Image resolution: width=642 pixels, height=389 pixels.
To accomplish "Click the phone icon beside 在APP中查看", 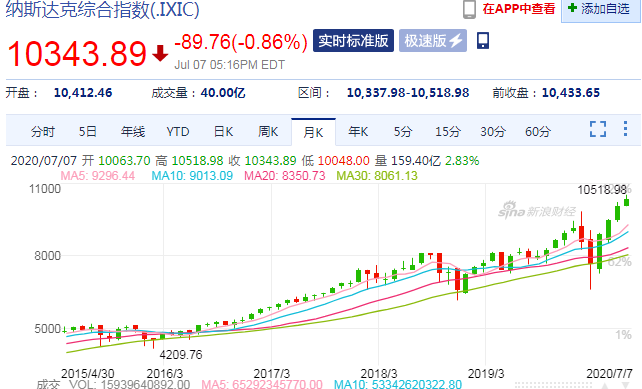I will [469, 9].
